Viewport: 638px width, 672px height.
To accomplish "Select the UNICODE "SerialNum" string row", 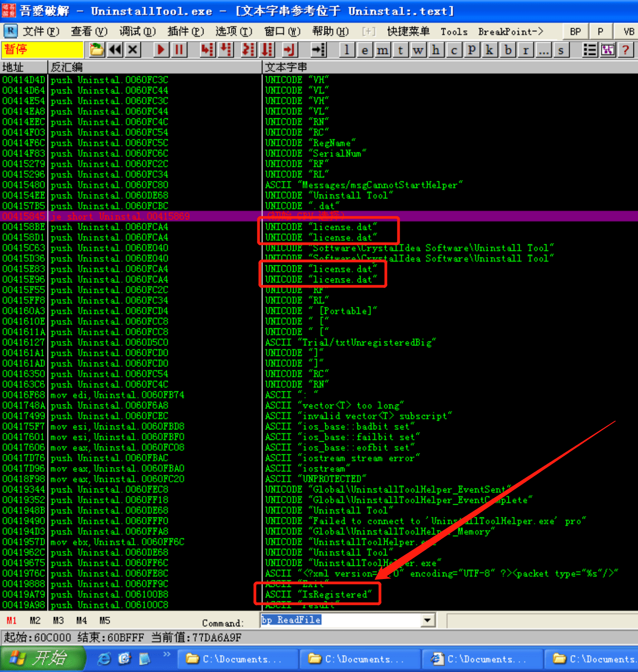I will tap(319, 153).
